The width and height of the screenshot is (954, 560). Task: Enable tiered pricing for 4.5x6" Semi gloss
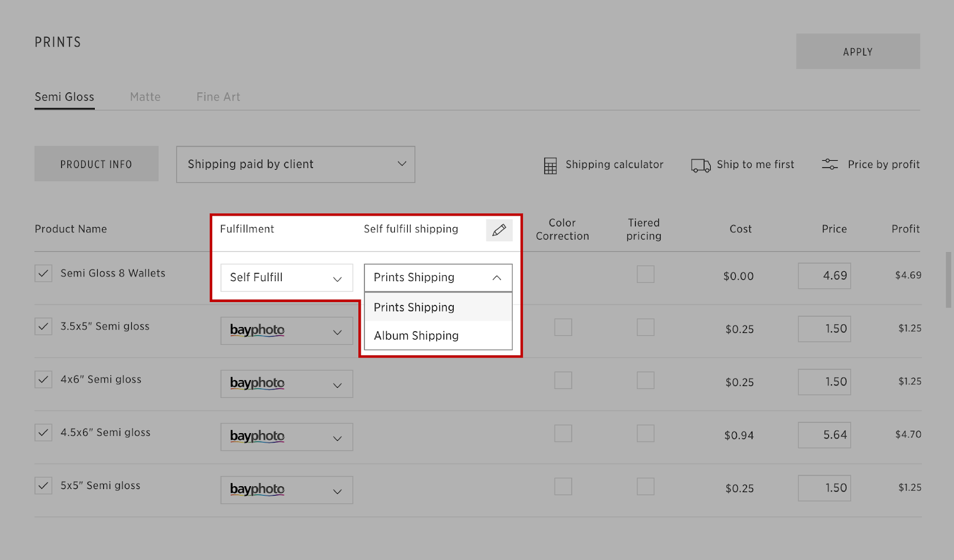[x=646, y=433]
